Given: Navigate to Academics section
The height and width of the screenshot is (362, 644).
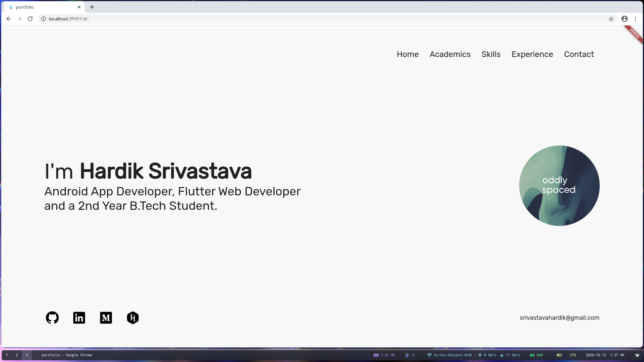Looking at the screenshot, I should pos(450,54).
